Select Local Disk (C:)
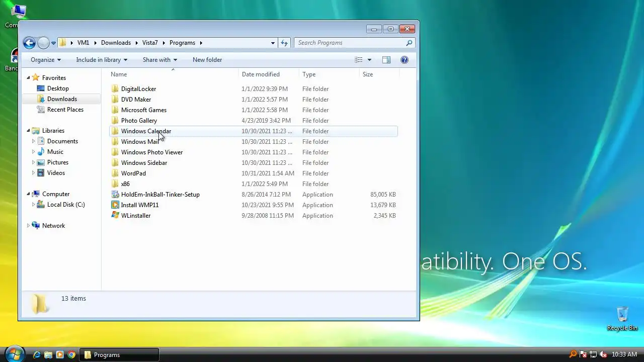This screenshot has height=362, width=644. [x=66, y=205]
